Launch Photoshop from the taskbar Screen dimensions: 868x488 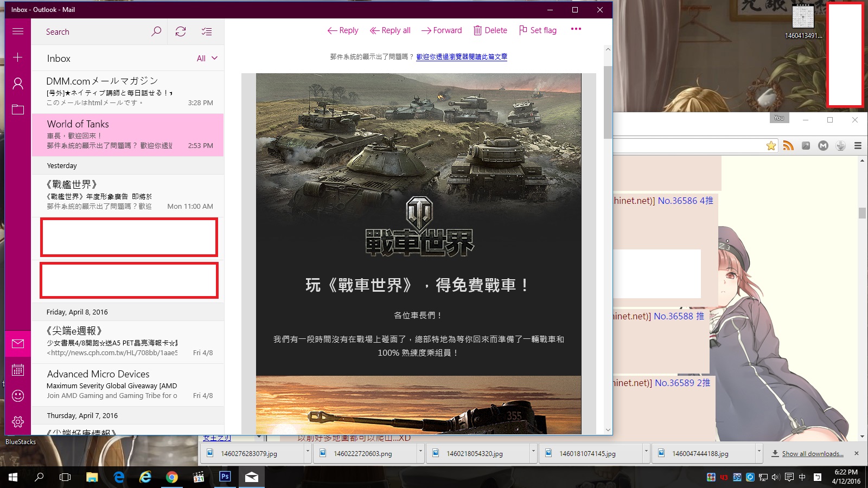[225, 477]
